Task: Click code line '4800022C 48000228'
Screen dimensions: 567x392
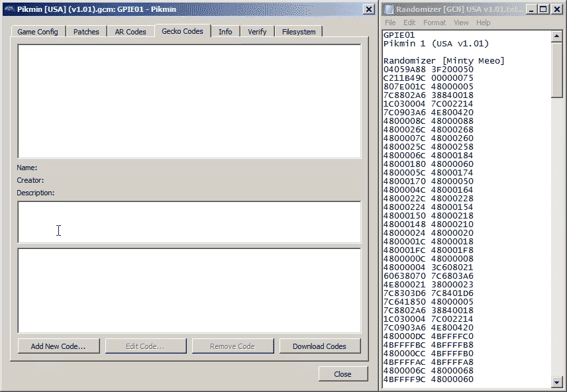Action: (428, 199)
